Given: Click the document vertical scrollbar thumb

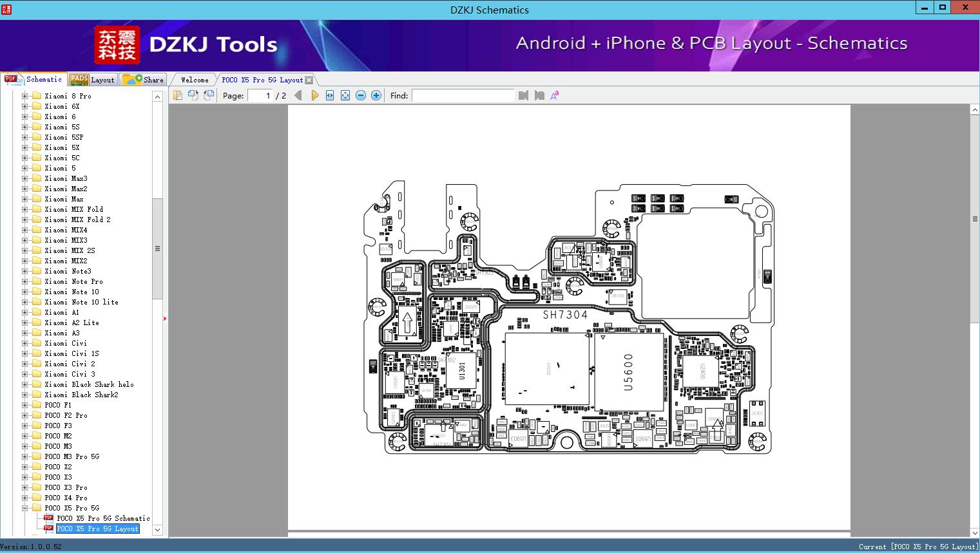Looking at the screenshot, I should (974, 219).
